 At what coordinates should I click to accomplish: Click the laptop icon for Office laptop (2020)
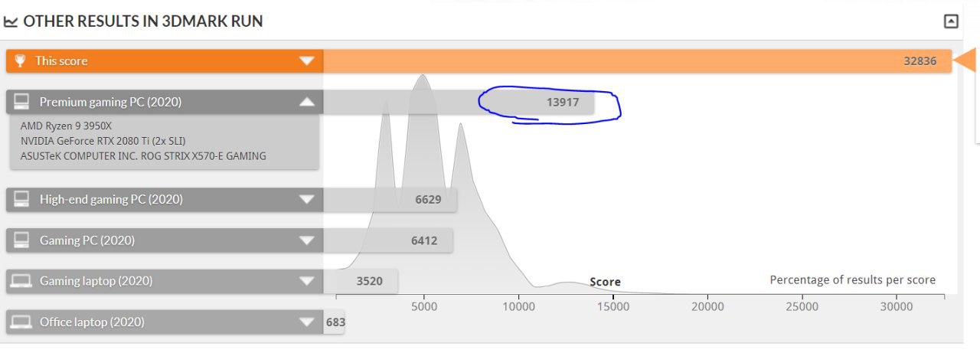[x=21, y=322]
